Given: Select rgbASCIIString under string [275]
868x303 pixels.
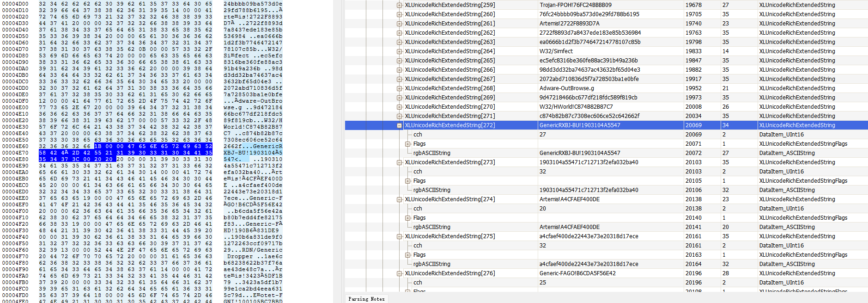Looking at the screenshot, I should pyautogui.click(x=606, y=264).
